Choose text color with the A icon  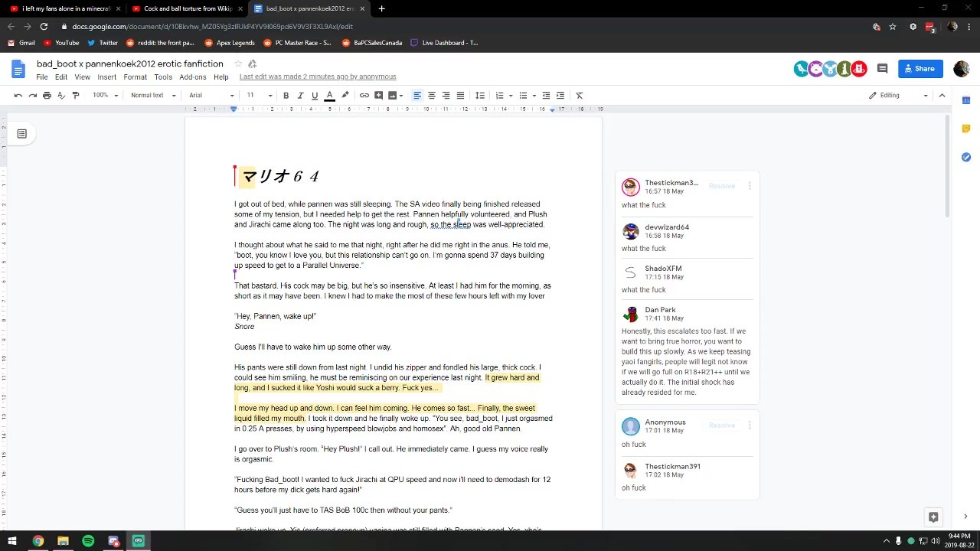point(330,96)
